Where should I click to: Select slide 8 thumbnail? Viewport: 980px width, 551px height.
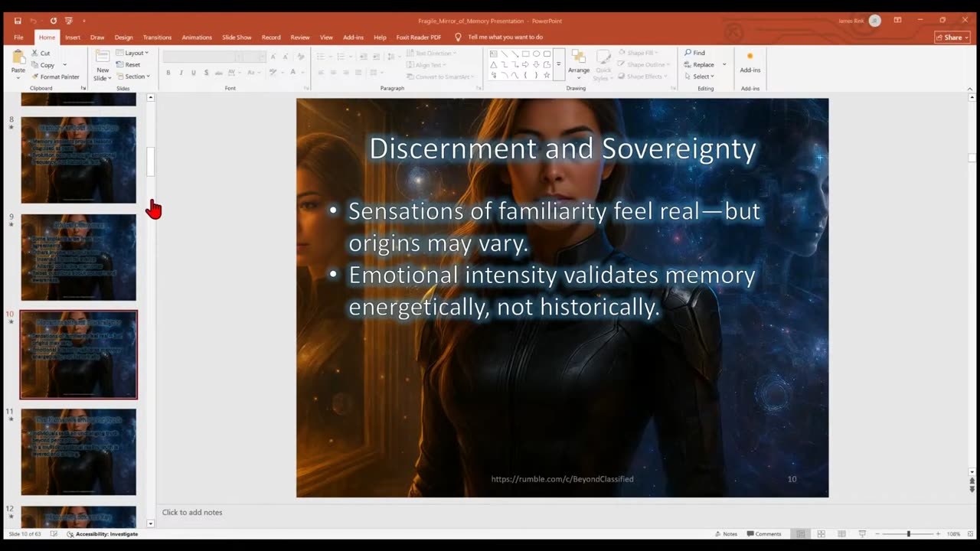point(78,160)
